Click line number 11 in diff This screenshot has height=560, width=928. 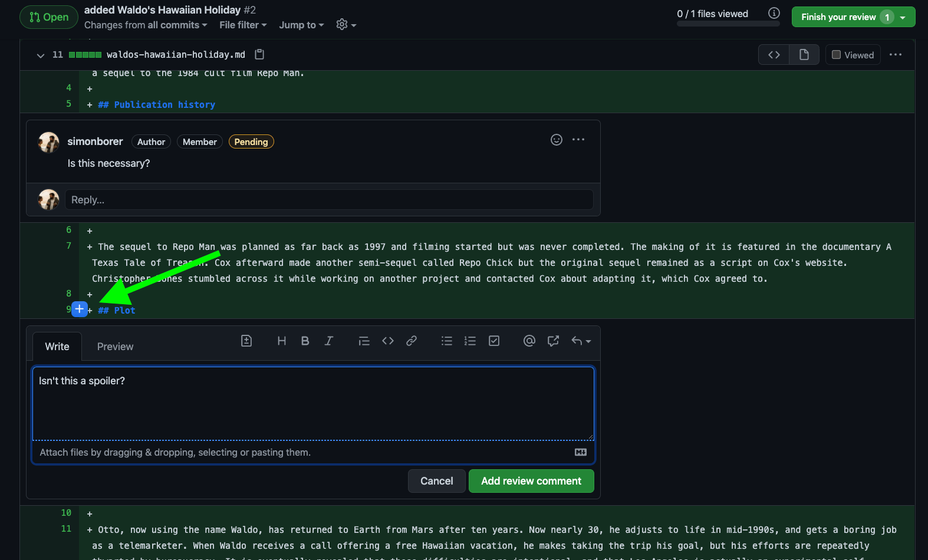(x=66, y=529)
